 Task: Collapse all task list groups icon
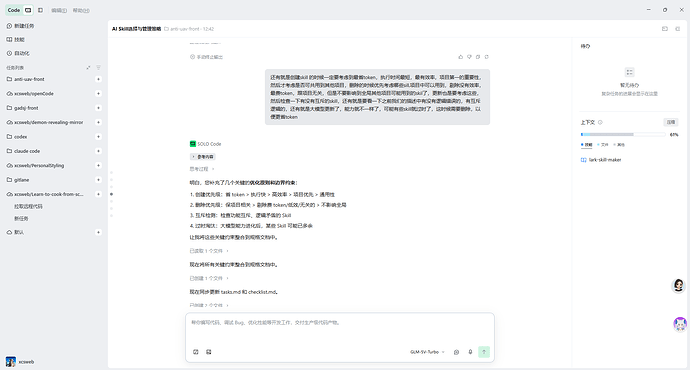(x=88, y=67)
